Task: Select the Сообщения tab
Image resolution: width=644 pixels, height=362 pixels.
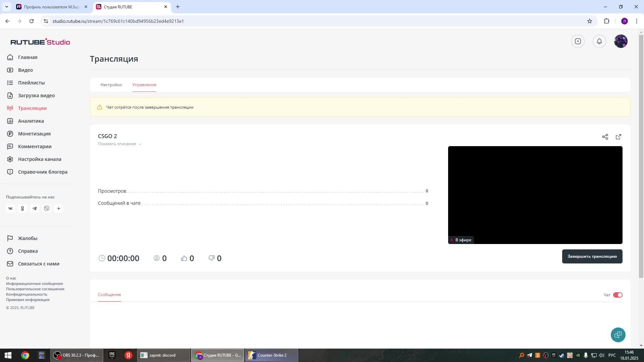Action: tap(109, 295)
